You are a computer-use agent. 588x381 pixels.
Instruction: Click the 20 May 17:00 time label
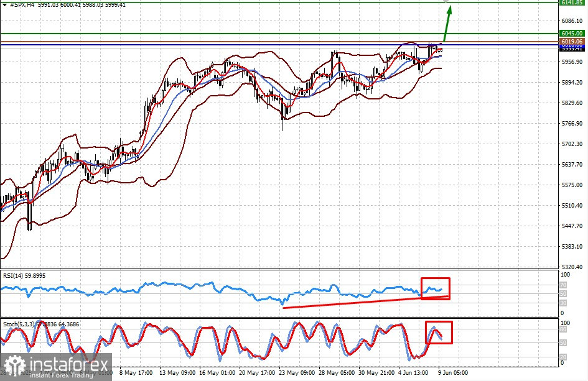click(x=257, y=373)
